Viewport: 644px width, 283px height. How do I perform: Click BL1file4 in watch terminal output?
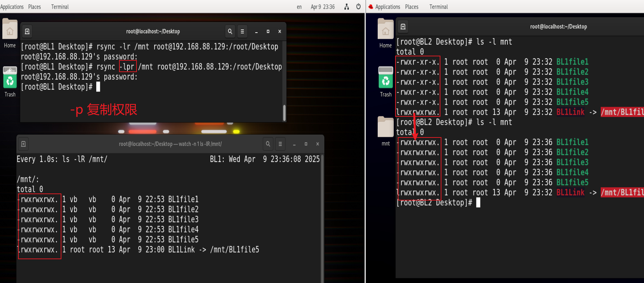(183, 229)
